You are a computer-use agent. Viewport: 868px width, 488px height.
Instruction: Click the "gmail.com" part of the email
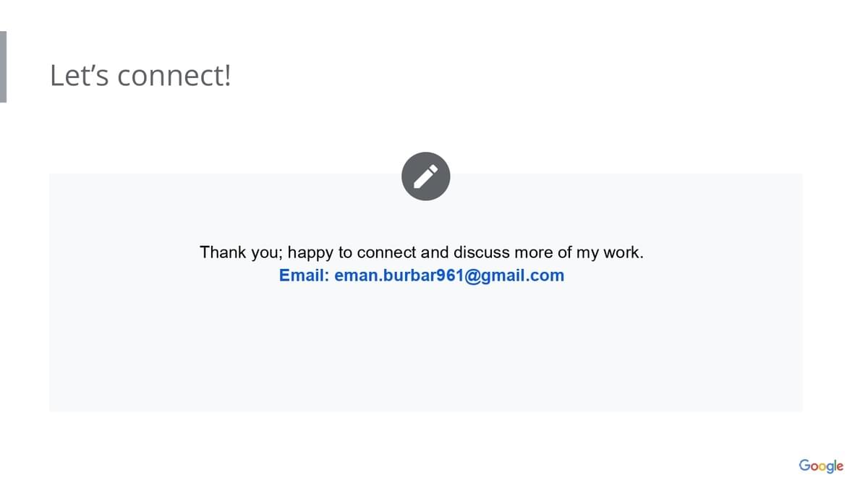pos(523,275)
